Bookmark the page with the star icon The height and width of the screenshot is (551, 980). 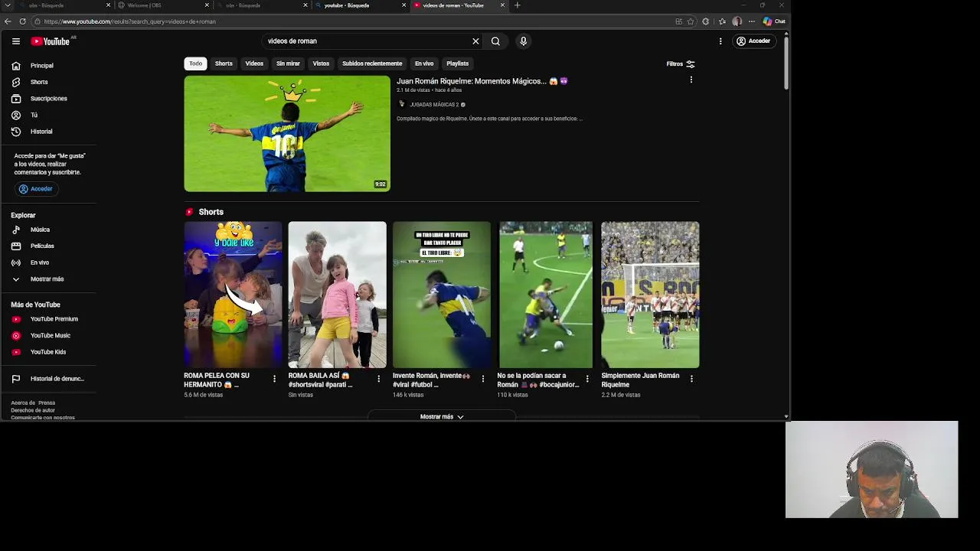point(691,21)
